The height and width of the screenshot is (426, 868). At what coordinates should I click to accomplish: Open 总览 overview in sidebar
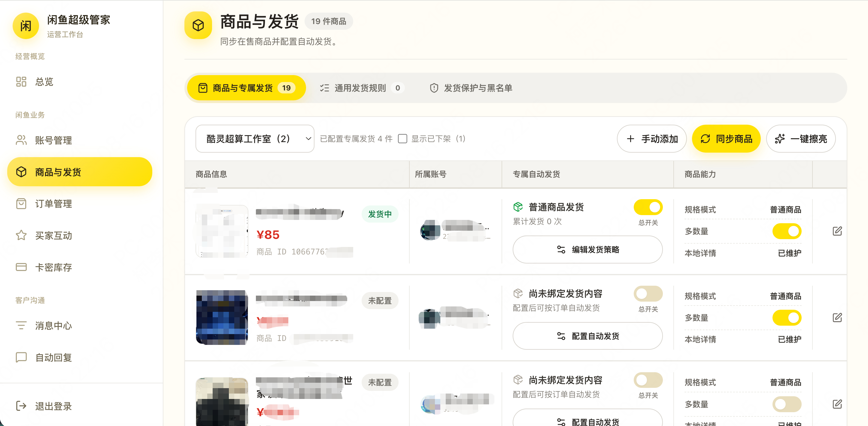[x=80, y=81]
